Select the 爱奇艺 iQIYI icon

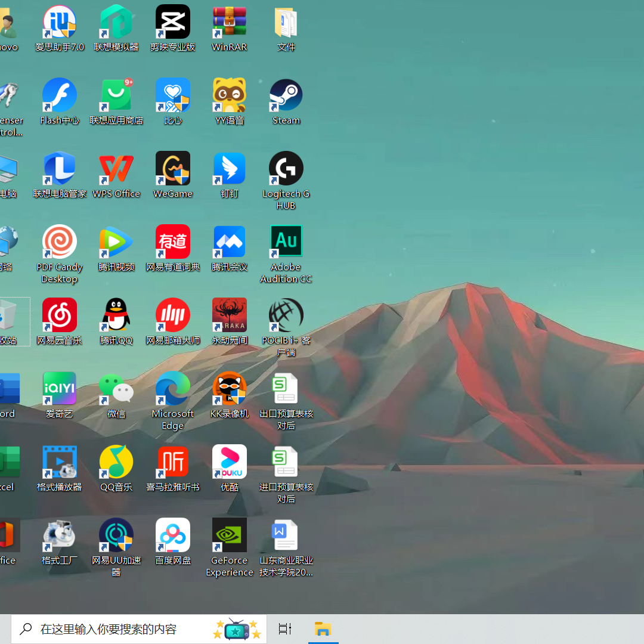click(60, 390)
